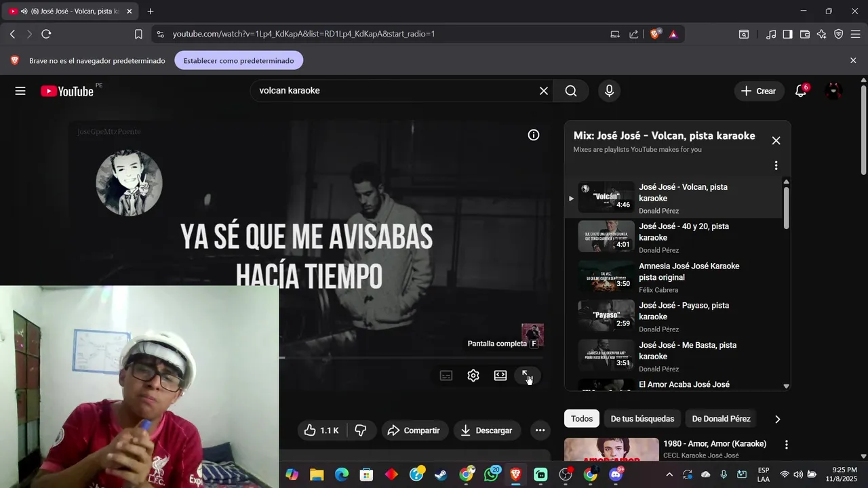The image size is (868, 488).
Task: Clear the search box with X
Action: point(544,91)
